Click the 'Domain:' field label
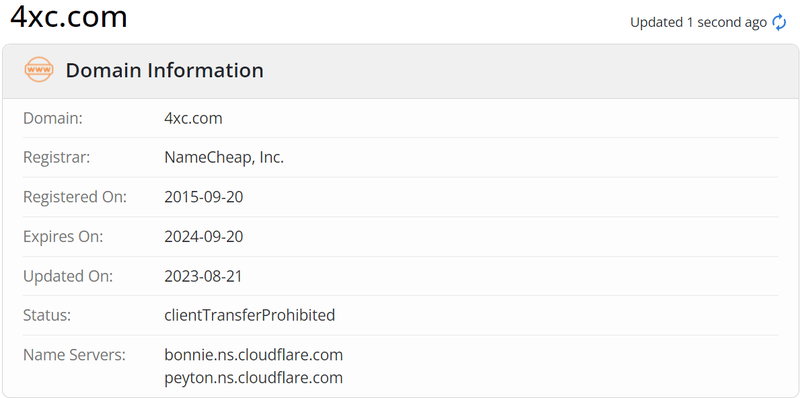Screen dimensions: 800x398 (x=53, y=118)
